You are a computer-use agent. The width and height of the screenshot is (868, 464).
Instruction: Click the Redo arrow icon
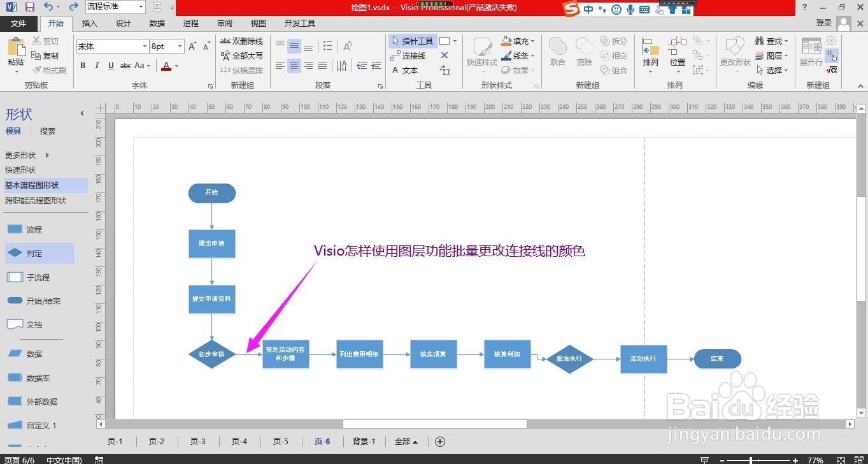(74, 7)
